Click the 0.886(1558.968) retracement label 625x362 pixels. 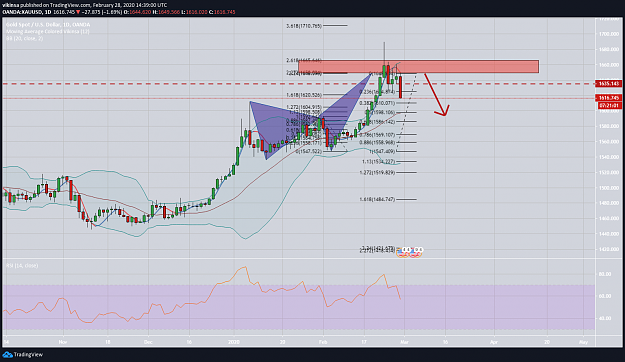click(x=377, y=143)
